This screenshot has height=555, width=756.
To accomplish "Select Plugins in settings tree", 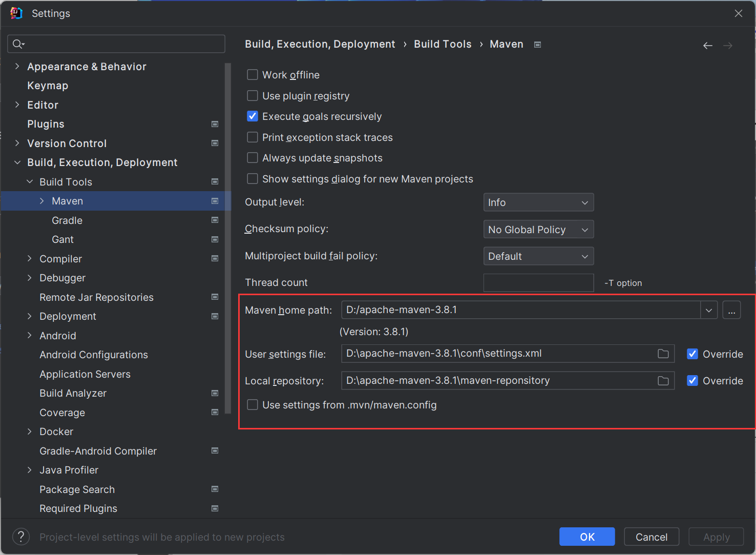I will [46, 124].
